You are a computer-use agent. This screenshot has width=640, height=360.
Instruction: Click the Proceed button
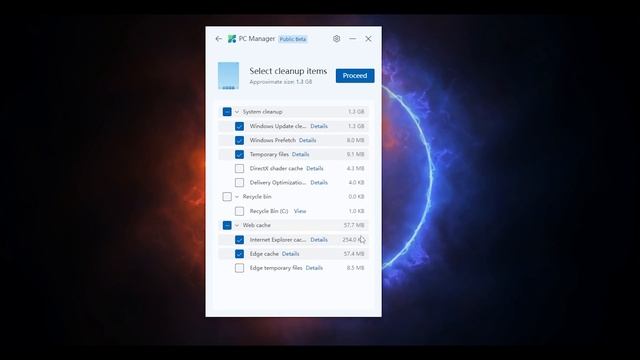(355, 76)
